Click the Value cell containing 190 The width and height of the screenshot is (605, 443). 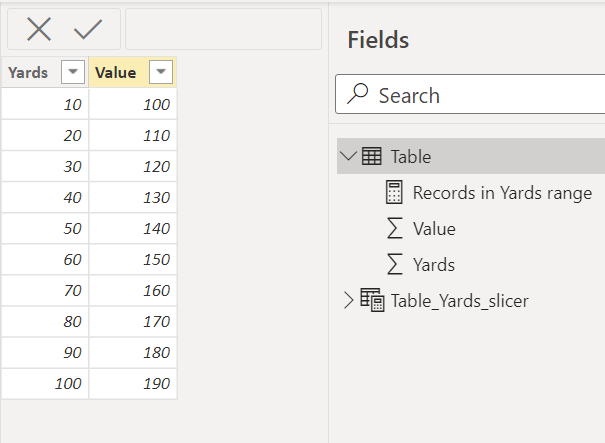(x=133, y=383)
